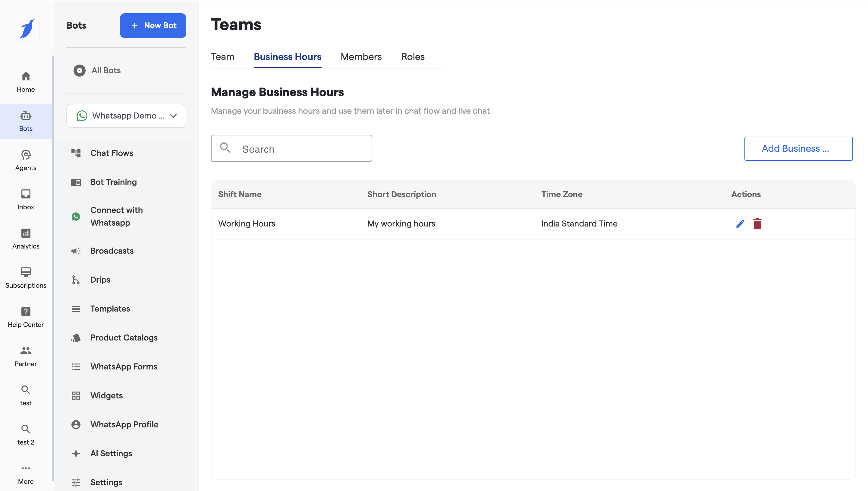Switch to the Members tab
The image size is (868, 491).
coord(361,57)
